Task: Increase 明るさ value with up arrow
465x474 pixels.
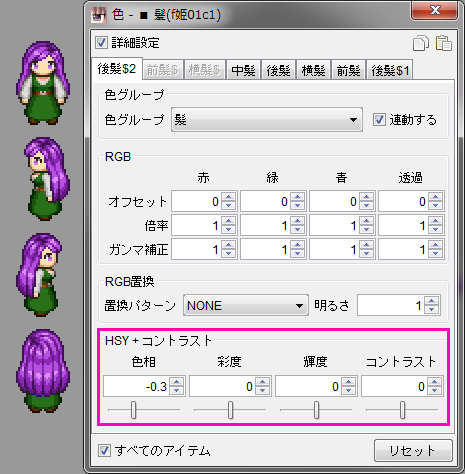Action: [432, 301]
